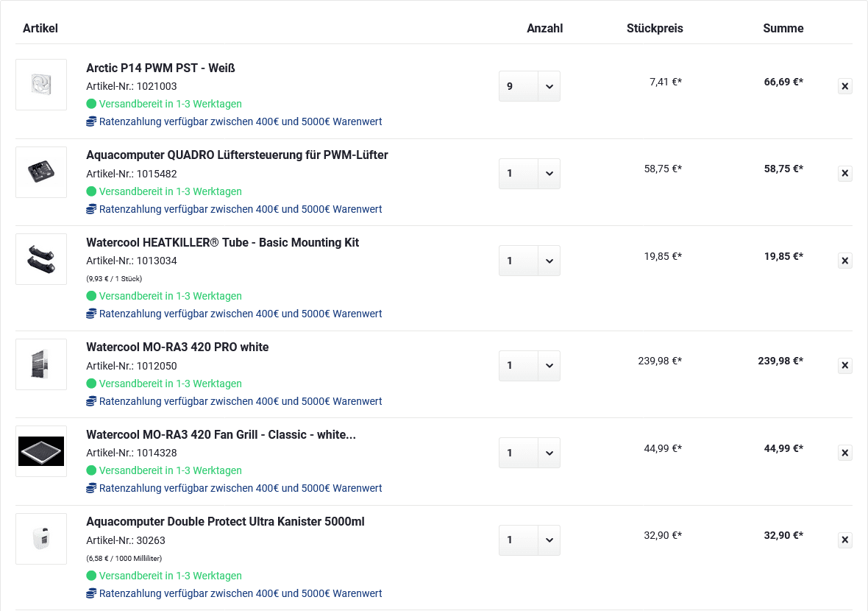Click Versandbereit status under Arctic P14
The width and height of the screenshot is (868, 611).
click(x=165, y=104)
